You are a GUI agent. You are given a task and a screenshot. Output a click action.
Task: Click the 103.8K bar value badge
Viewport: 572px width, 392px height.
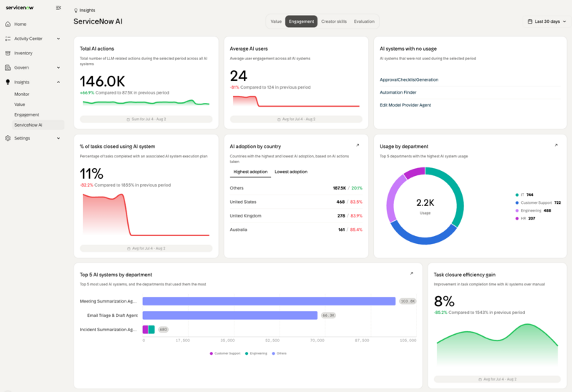click(x=408, y=301)
